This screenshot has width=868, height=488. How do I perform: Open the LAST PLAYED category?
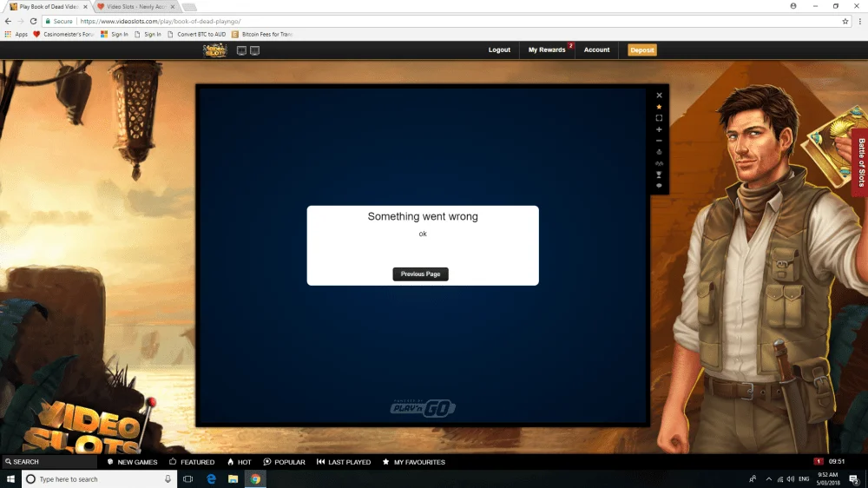(344, 462)
